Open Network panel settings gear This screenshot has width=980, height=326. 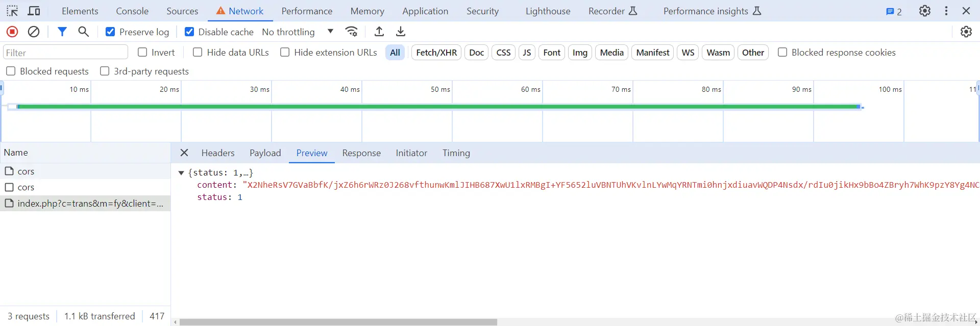point(966,32)
